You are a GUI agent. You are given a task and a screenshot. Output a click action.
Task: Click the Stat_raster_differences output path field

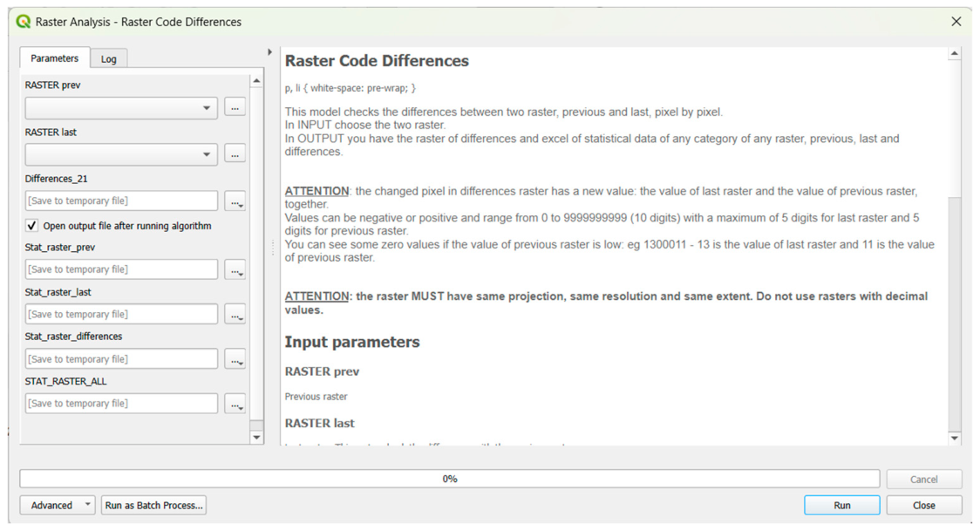pyautogui.click(x=121, y=359)
